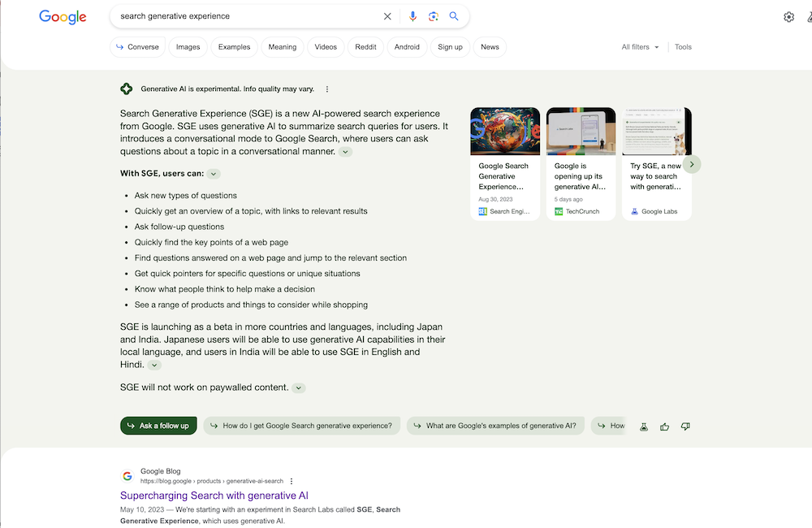812x528 pixels.
Task: Give thumbs down on AI answer
Action: pyautogui.click(x=685, y=426)
